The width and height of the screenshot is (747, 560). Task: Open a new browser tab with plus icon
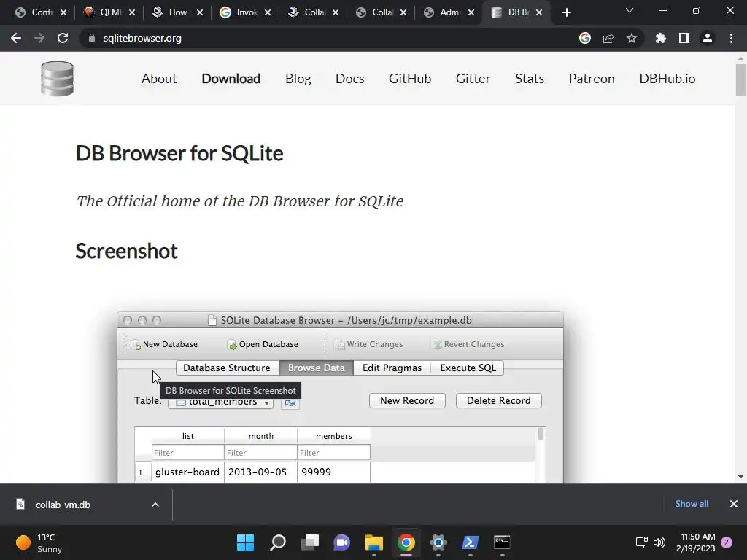point(566,12)
